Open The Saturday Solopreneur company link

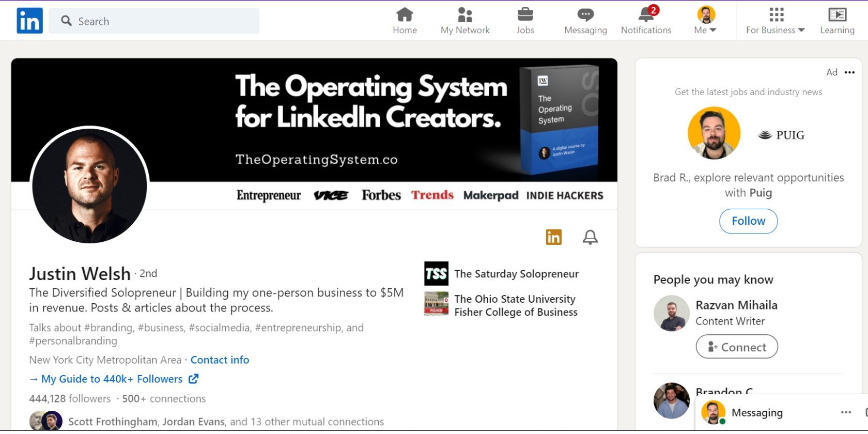pyautogui.click(x=516, y=274)
